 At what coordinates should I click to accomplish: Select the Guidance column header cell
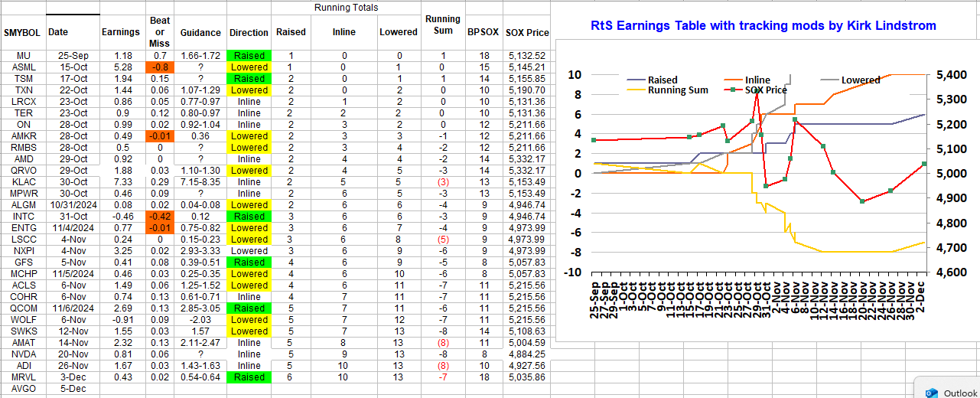[x=200, y=32]
